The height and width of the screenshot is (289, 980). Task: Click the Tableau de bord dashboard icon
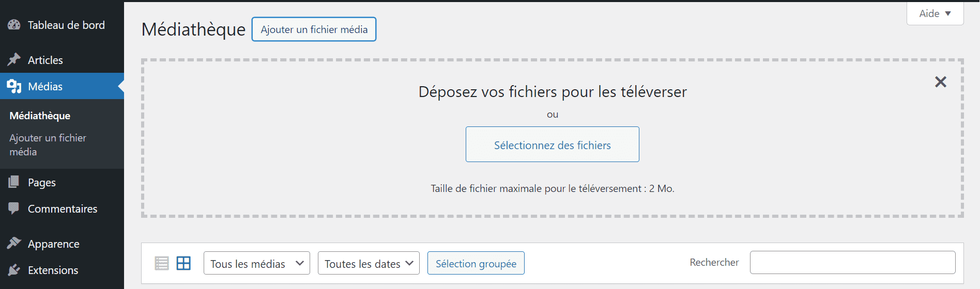[14, 25]
